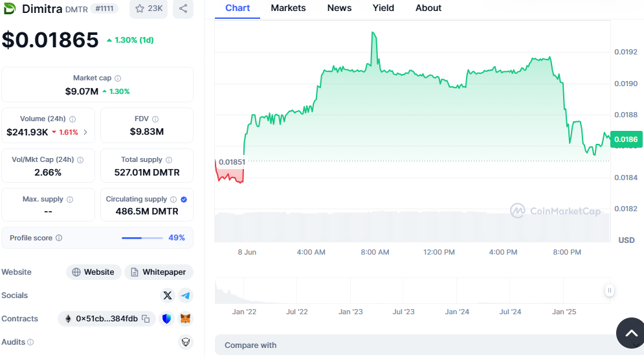Viewport: 644px width, 357px height.
Task: Click Max. supply info icon
Action: (70, 200)
